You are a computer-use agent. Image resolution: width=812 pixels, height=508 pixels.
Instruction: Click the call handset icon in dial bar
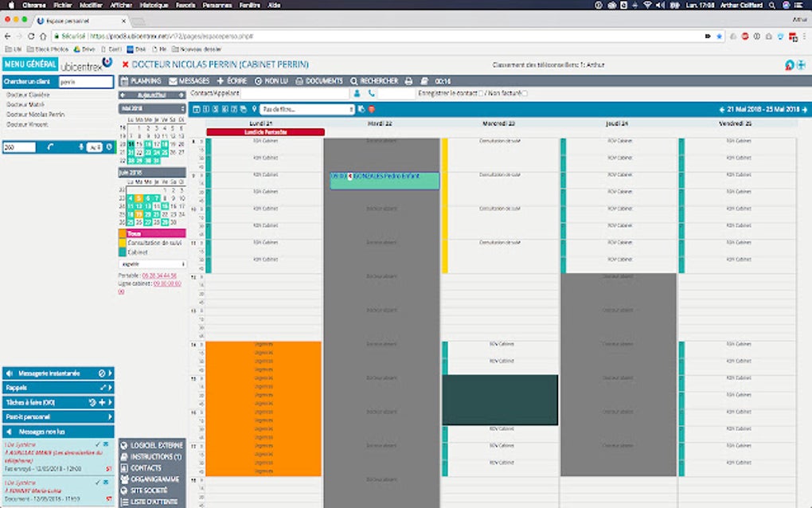(50, 147)
